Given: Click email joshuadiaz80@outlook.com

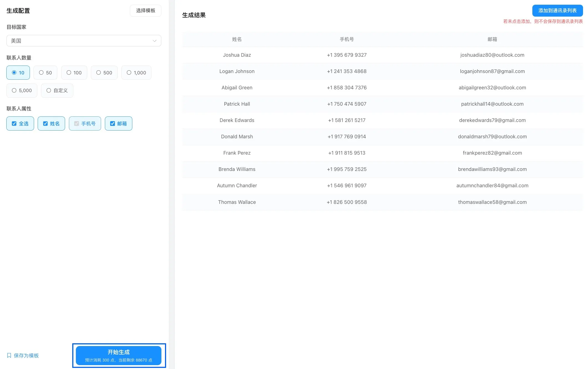Looking at the screenshot, I should tap(492, 55).
